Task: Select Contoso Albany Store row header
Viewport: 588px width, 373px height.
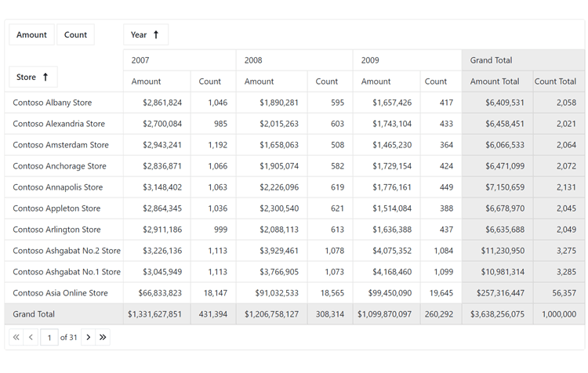Action: 53,103
